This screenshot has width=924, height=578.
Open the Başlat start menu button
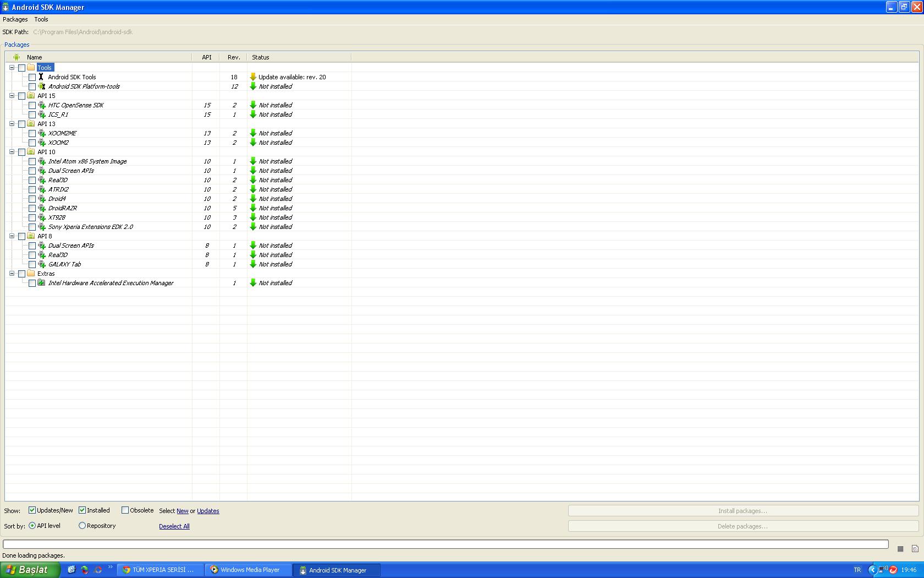[30, 570]
